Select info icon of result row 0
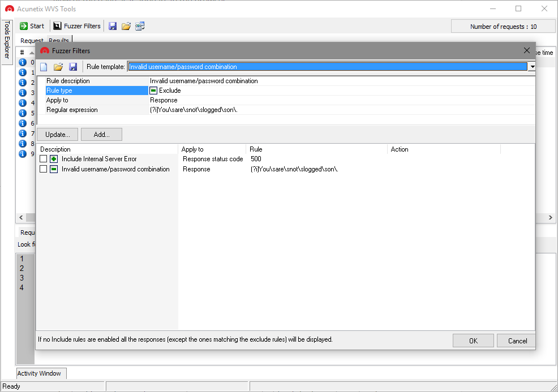558x392 pixels. pos(23,62)
